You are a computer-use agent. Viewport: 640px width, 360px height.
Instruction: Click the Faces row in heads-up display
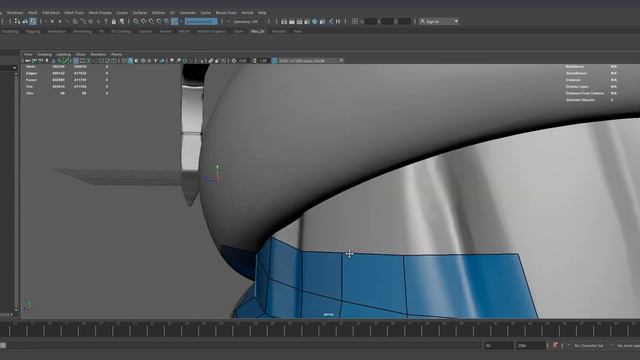coord(67,80)
